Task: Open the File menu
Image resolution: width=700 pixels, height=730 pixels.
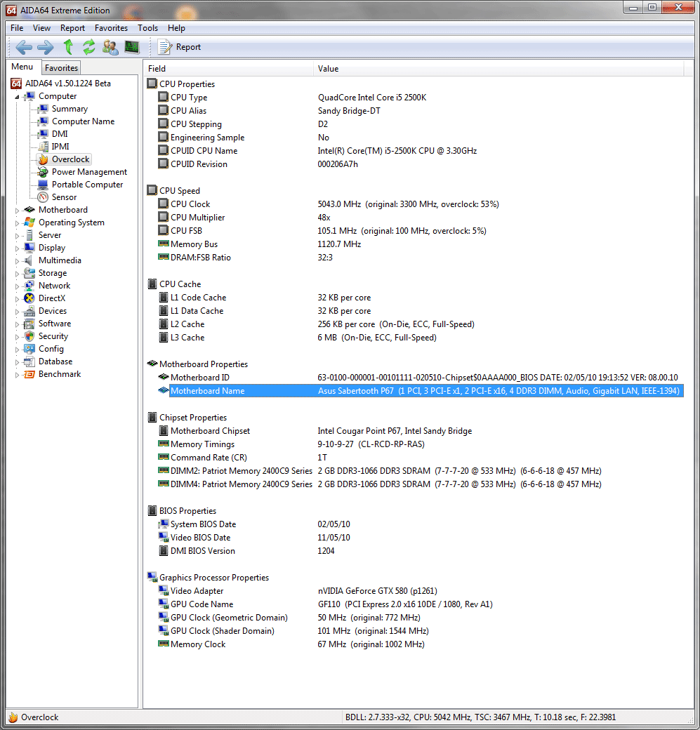Action: [x=17, y=28]
